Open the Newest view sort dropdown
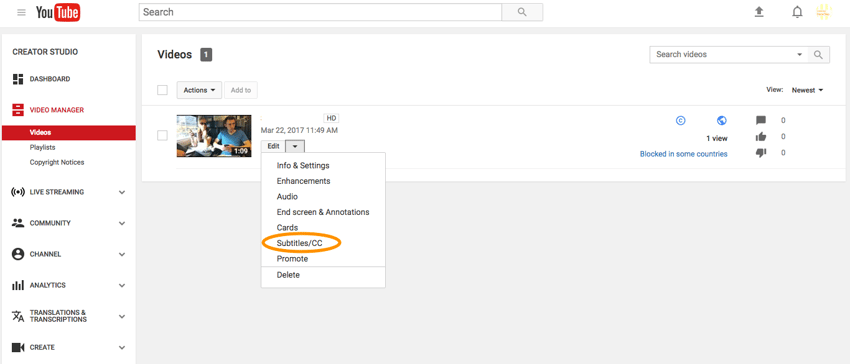 (x=807, y=90)
